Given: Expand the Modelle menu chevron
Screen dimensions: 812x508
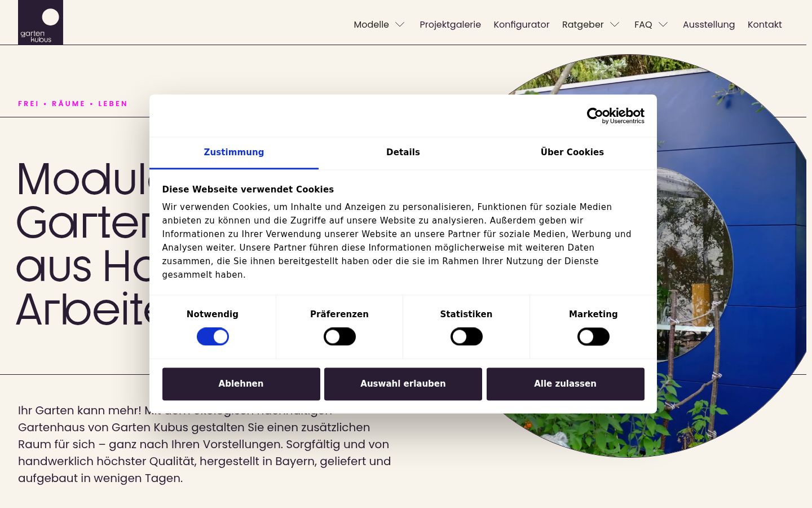Looking at the screenshot, I should [x=400, y=25].
